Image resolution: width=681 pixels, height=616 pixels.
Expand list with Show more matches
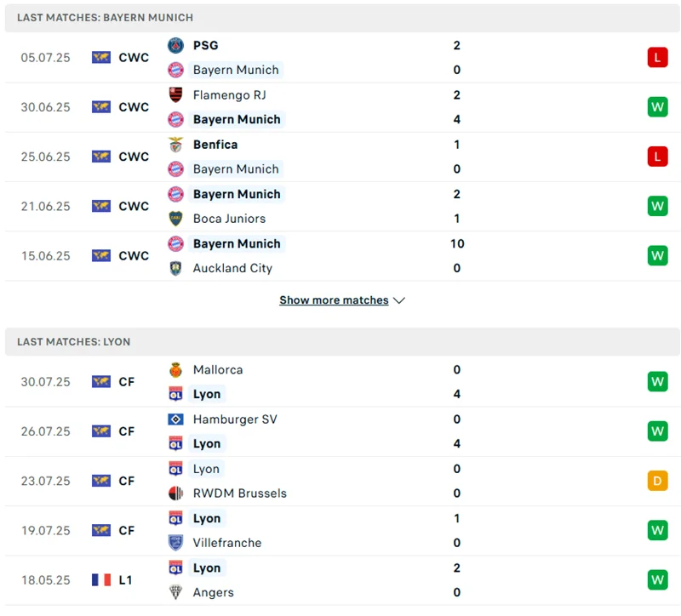pos(334,300)
